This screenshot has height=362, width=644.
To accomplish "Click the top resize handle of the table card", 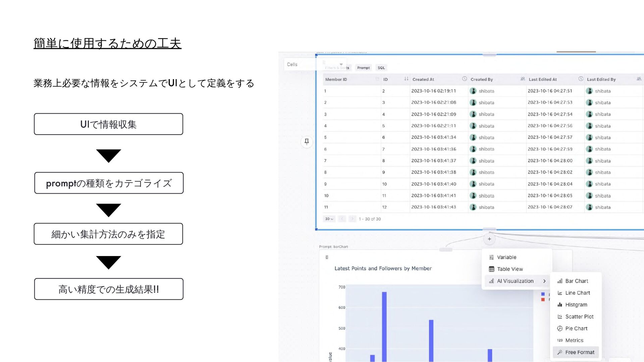I will click(489, 54).
